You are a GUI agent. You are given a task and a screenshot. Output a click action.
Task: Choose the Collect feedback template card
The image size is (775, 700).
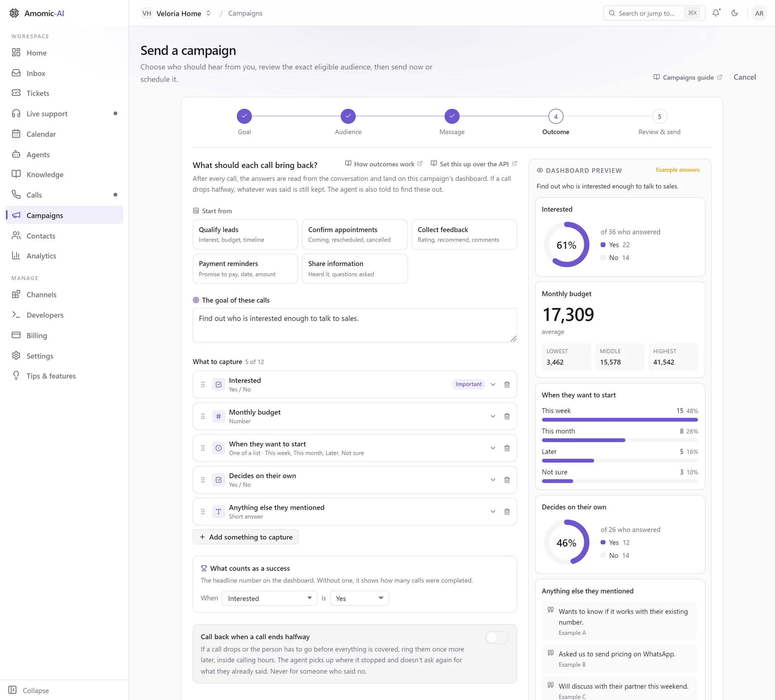point(464,234)
